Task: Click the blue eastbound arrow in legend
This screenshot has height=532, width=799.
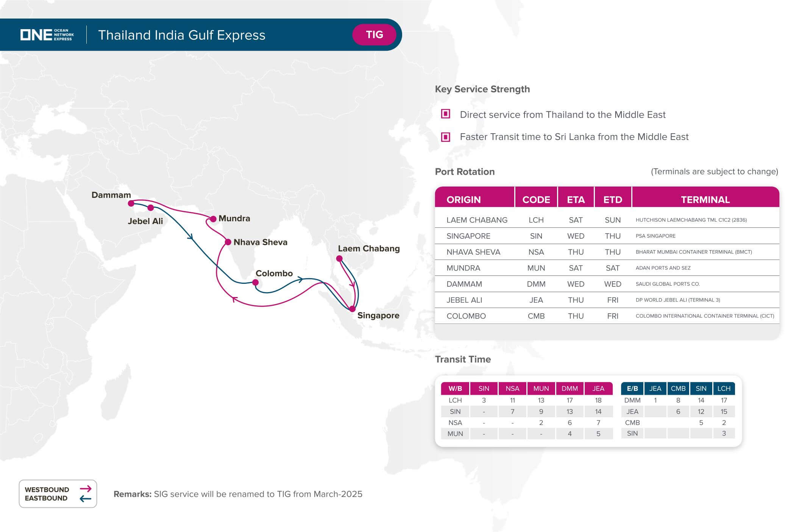Action: [86, 498]
